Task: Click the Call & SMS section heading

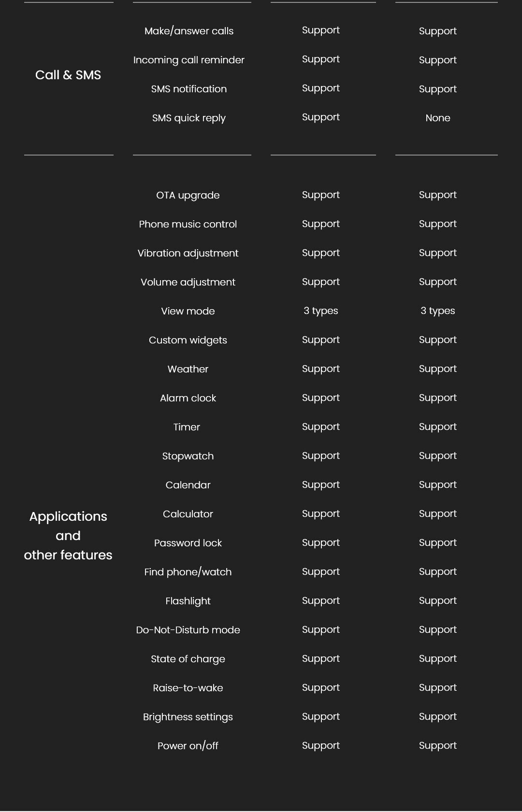Action: pos(68,75)
